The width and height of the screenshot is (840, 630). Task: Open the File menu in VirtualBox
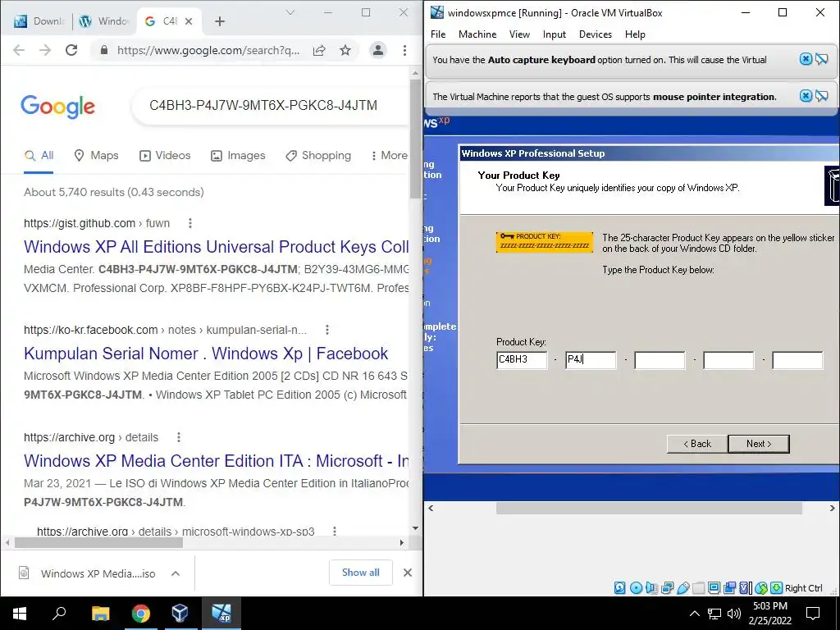[438, 34]
